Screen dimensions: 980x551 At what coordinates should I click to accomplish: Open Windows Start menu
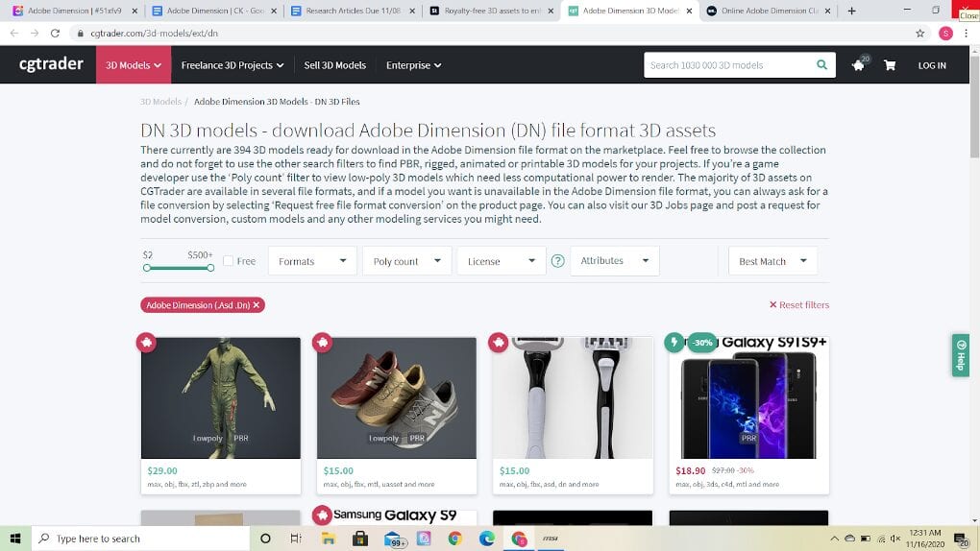[x=15, y=539]
